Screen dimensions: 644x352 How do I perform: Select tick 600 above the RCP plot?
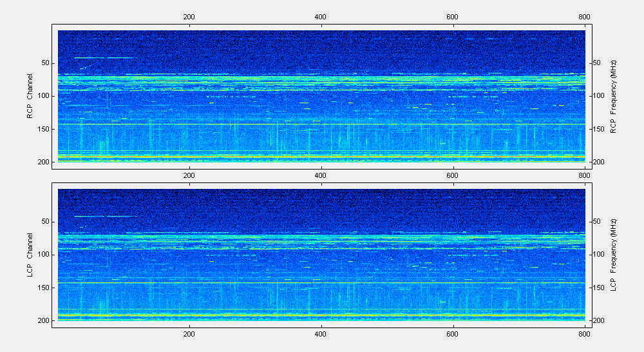(x=452, y=17)
